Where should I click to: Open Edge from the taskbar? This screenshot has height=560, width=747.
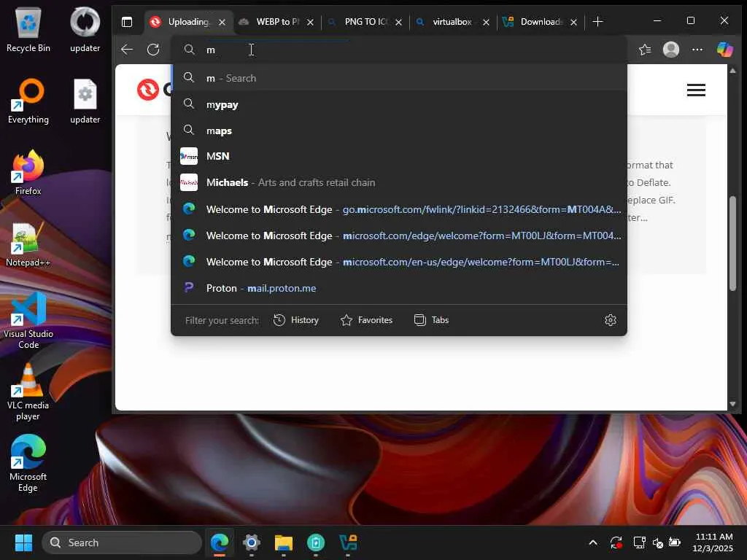coord(219,542)
